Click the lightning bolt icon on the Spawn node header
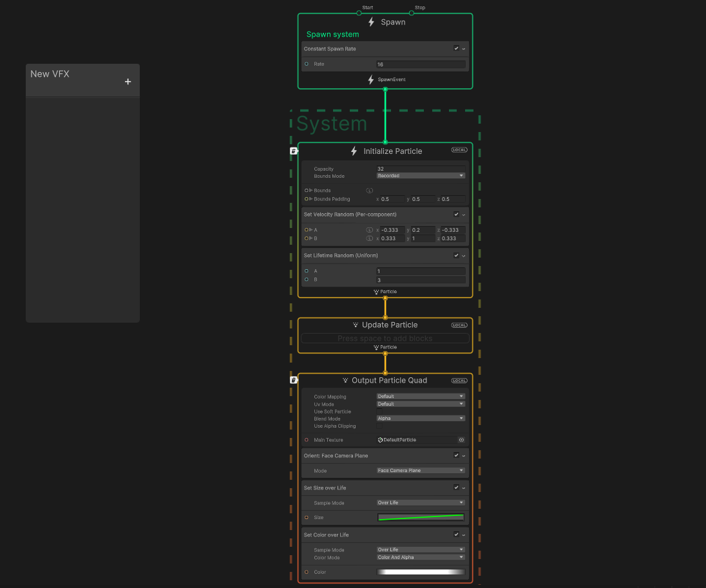Image resolution: width=706 pixels, height=588 pixels. (x=371, y=21)
